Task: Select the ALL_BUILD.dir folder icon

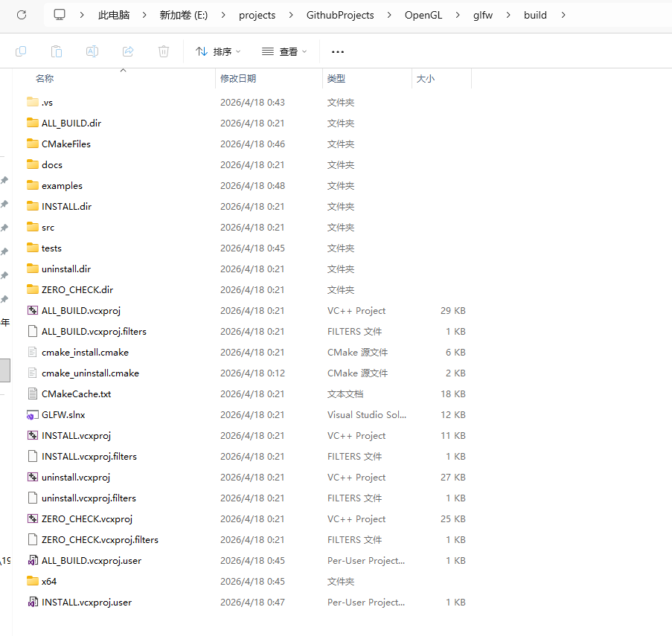Action: click(33, 123)
